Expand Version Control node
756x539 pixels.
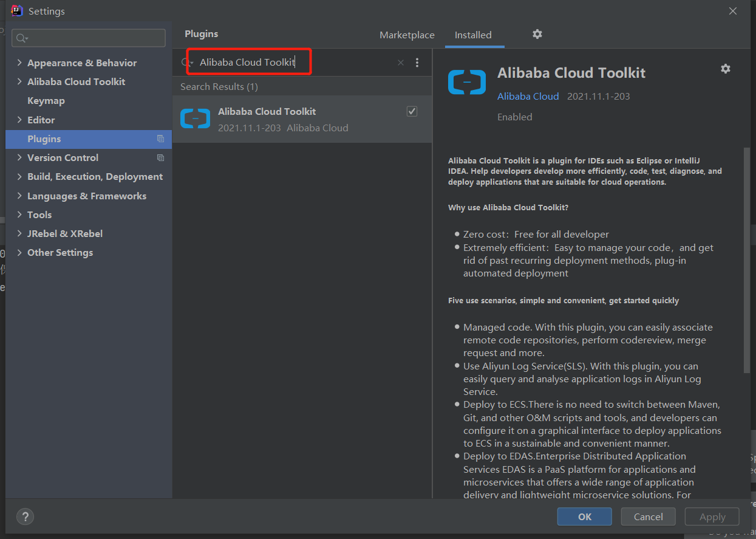tap(20, 157)
